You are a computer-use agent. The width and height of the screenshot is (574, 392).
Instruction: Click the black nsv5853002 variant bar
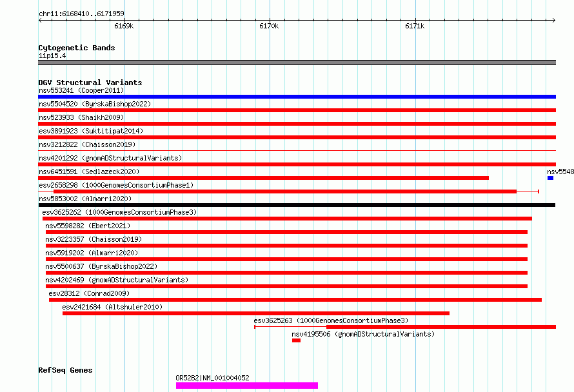pyautogui.click(x=297, y=205)
